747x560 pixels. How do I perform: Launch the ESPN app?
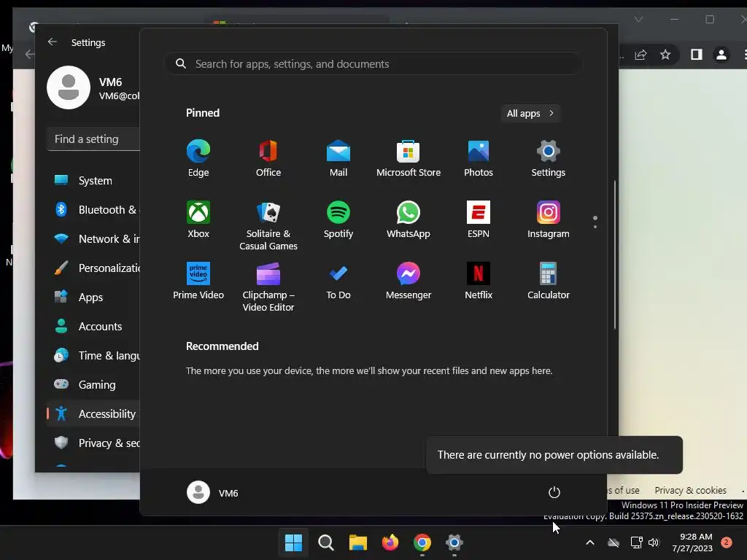tap(479, 219)
